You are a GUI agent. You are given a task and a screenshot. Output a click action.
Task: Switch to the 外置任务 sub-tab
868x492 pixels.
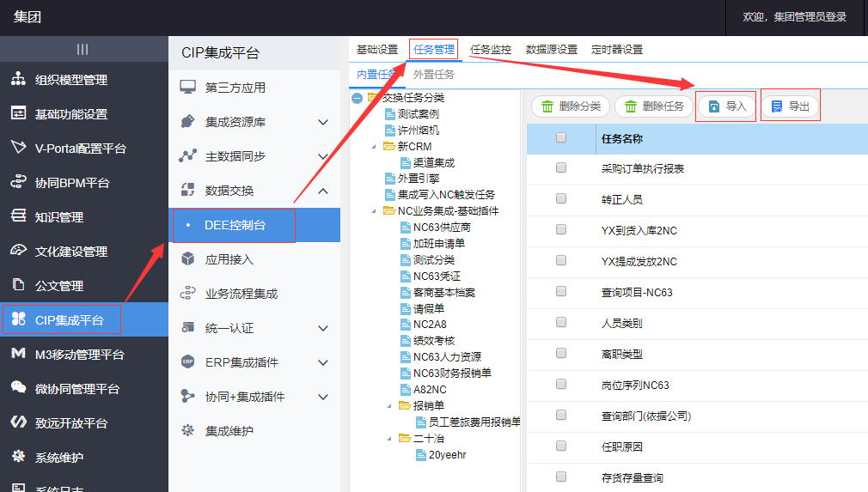[433, 75]
